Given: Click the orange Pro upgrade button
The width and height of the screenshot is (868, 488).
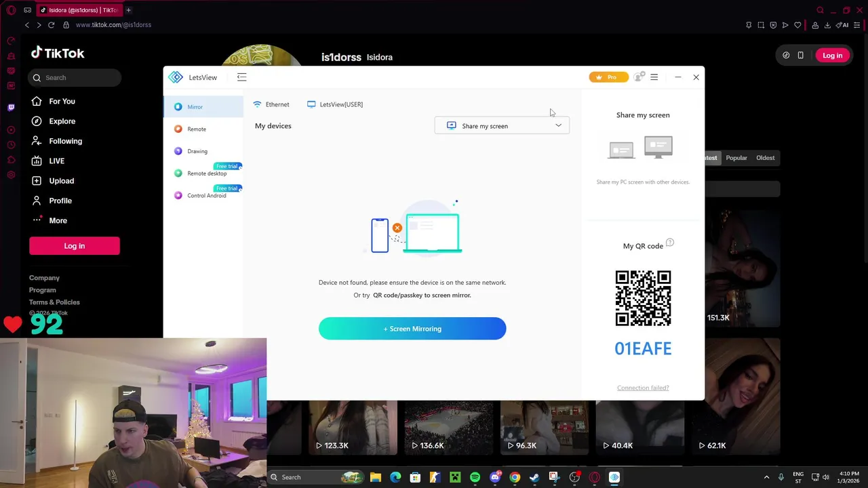Looking at the screenshot, I should [x=608, y=77].
